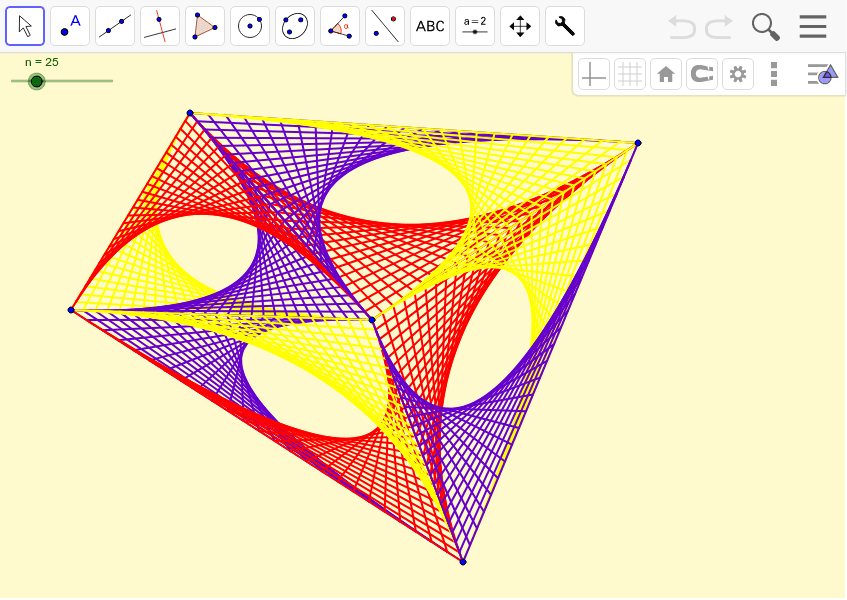
Task: Click the Undo arrow
Action: click(x=682, y=26)
